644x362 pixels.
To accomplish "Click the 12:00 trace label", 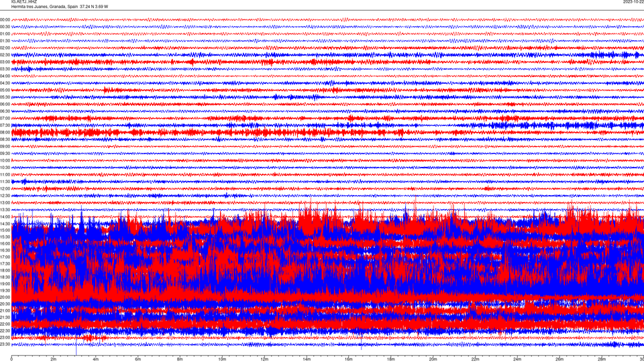I will 5,189.
